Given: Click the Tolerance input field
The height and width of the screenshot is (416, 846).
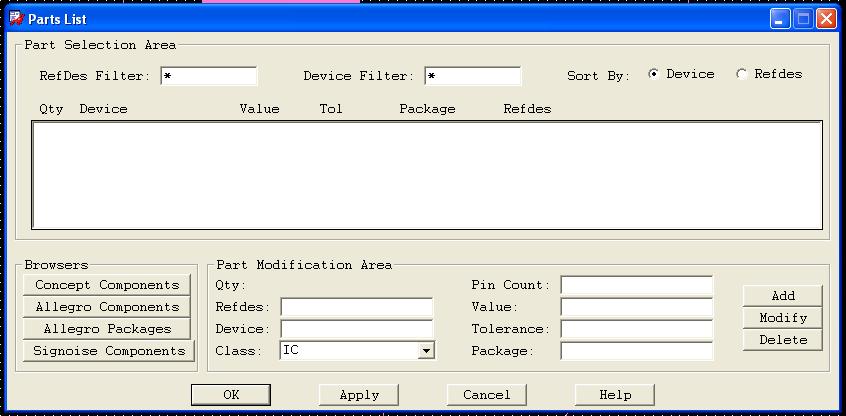Looking at the screenshot, I should pos(637,329).
